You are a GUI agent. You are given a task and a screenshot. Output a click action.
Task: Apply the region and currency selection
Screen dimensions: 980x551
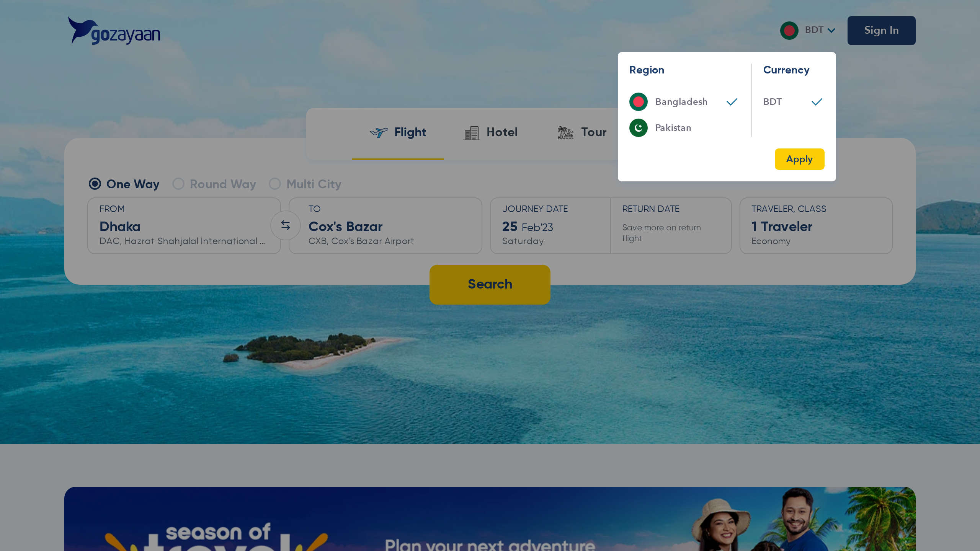tap(799, 159)
